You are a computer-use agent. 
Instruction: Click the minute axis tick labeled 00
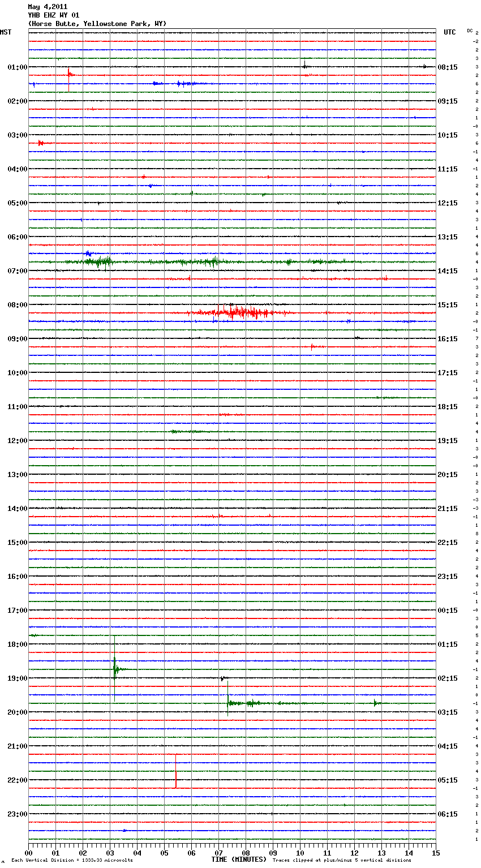point(28,853)
